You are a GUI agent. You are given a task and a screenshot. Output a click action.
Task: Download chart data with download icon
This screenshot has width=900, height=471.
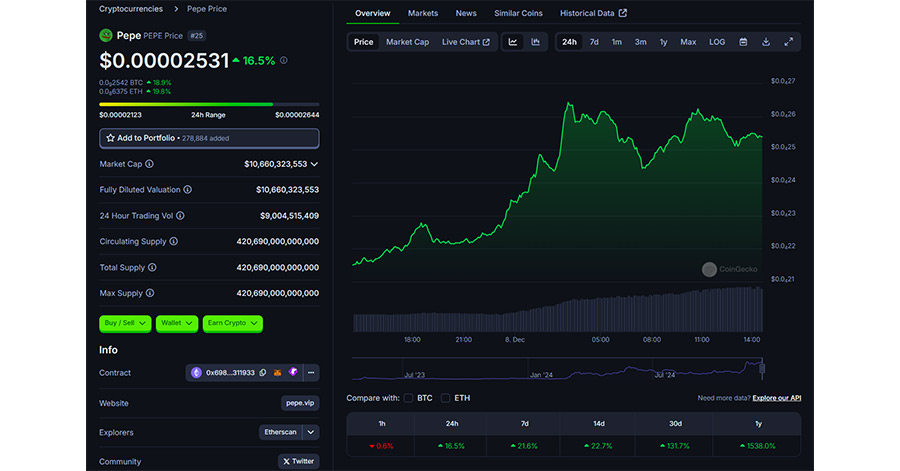766,42
